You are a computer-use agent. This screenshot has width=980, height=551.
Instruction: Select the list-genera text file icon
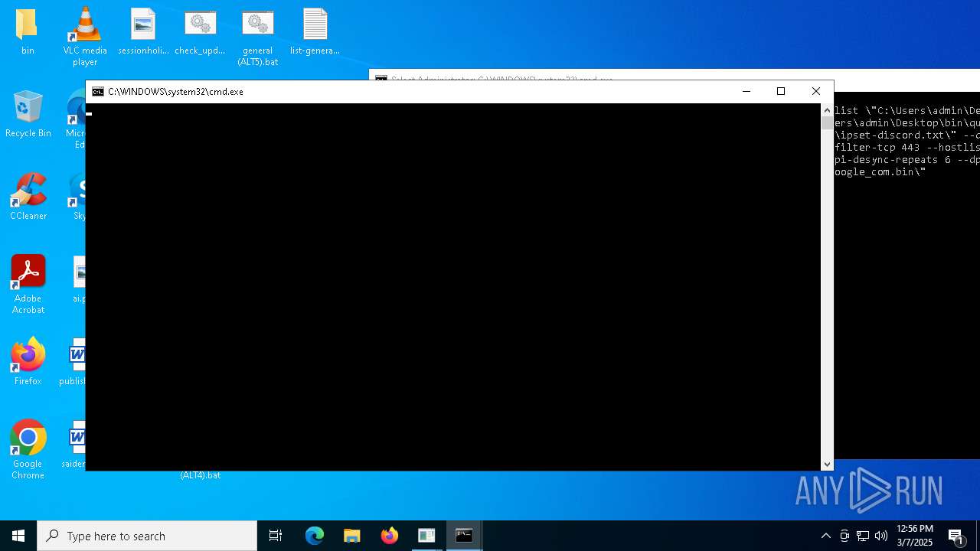315,32
